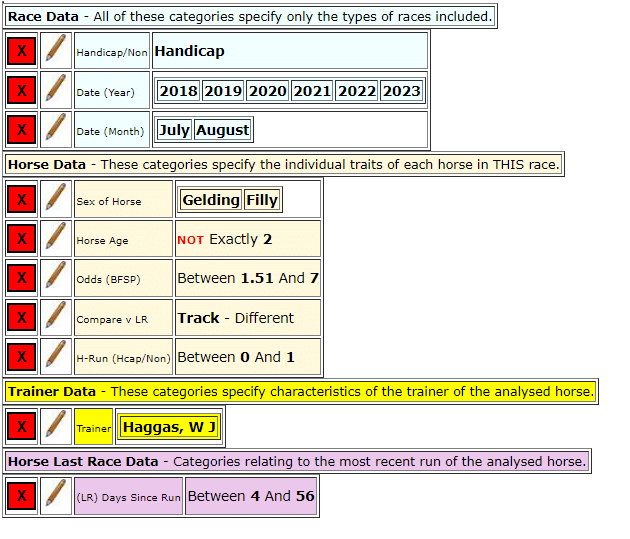Click the Handicap/Non category label

coord(112,51)
